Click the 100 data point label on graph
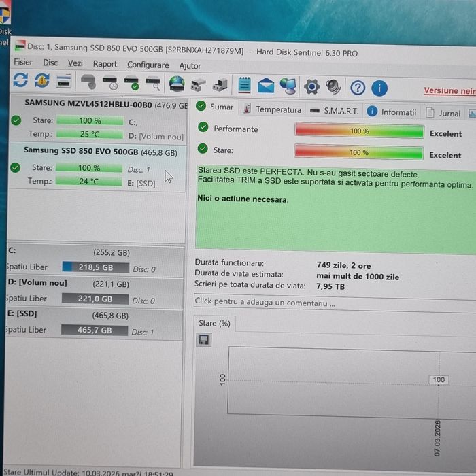Image resolution: width=476 pixels, height=476 pixels. click(x=439, y=379)
